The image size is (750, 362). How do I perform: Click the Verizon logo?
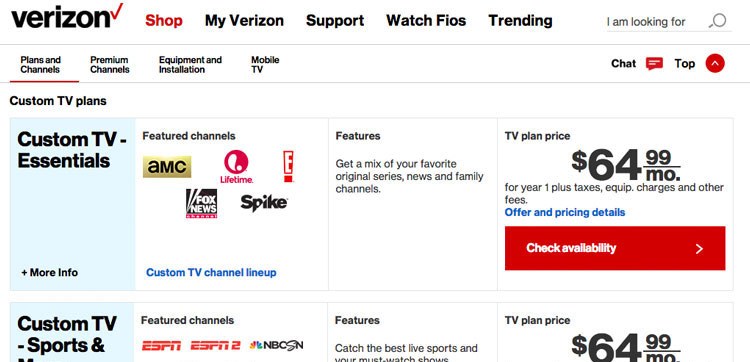click(x=66, y=16)
